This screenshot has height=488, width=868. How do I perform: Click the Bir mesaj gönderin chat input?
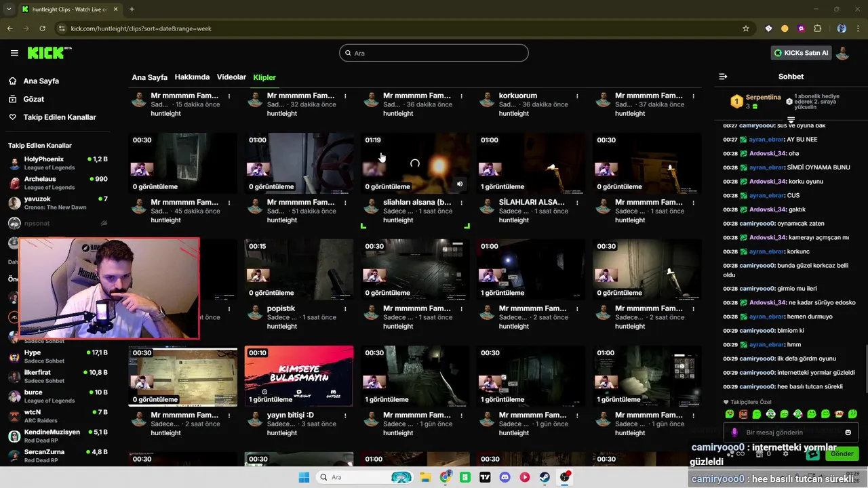pos(790,432)
